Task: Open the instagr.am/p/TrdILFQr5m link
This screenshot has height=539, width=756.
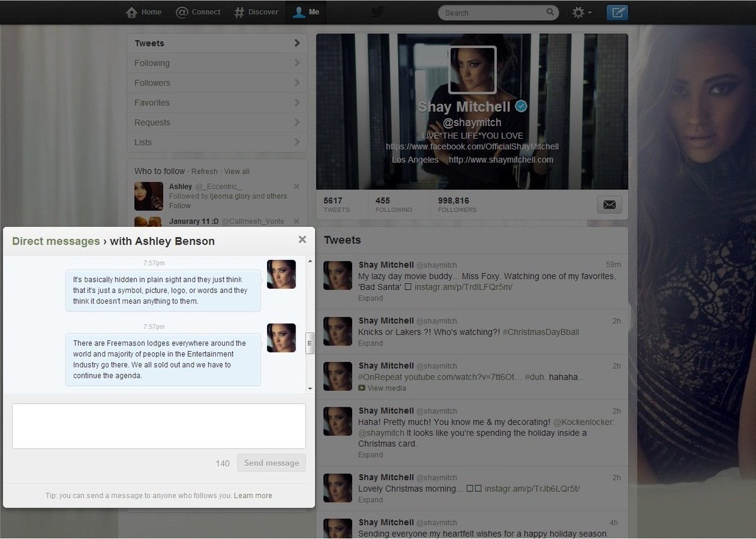Action: pos(463,287)
